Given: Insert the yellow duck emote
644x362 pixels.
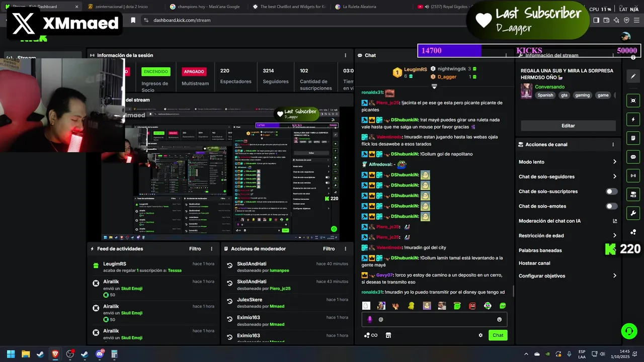Looking at the screenshot, I should [x=411, y=306].
